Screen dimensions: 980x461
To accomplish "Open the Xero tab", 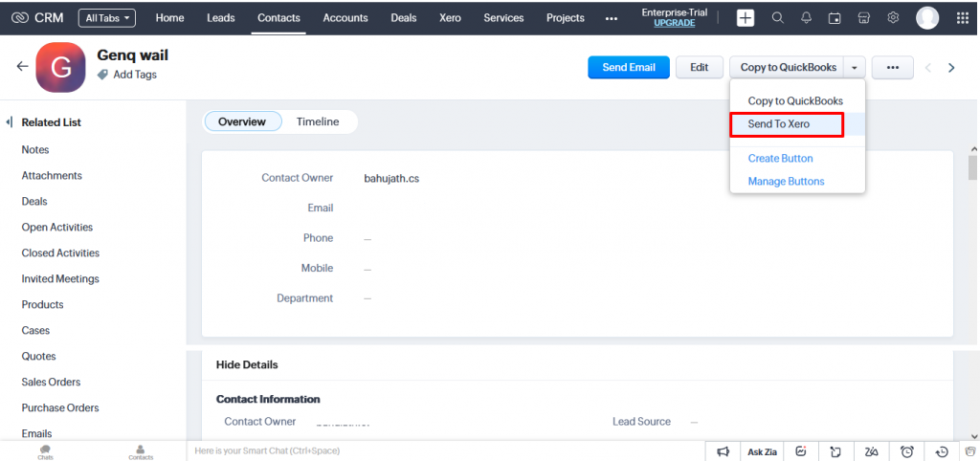I will (x=450, y=18).
